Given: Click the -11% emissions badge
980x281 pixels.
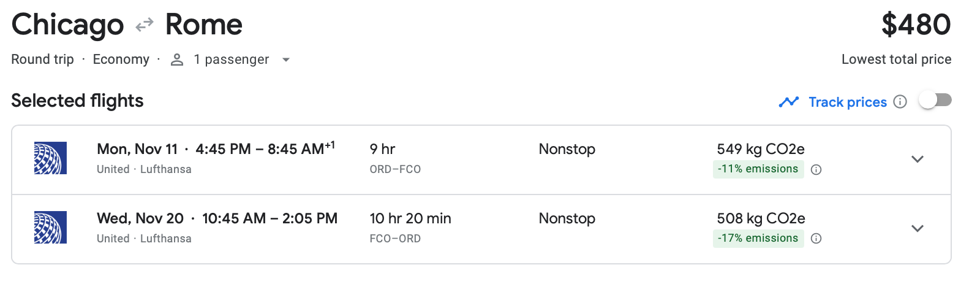Looking at the screenshot, I should click(x=758, y=169).
